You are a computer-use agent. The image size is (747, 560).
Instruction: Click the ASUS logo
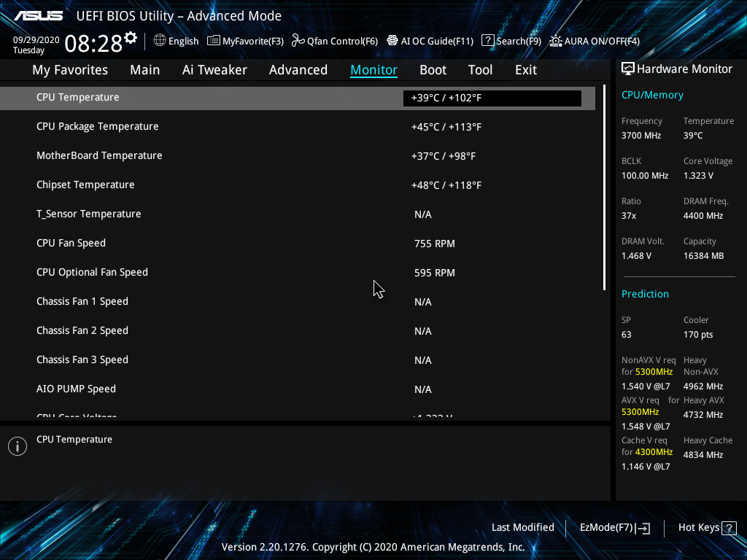38,16
